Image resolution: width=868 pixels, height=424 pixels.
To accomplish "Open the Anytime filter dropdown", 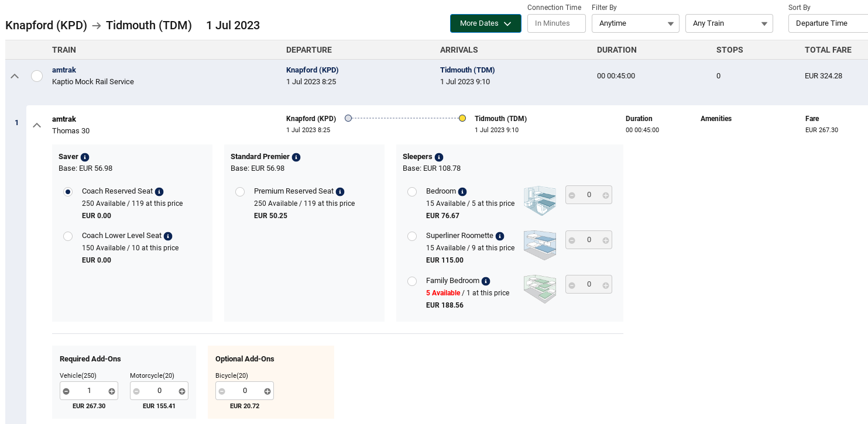I will [635, 23].
